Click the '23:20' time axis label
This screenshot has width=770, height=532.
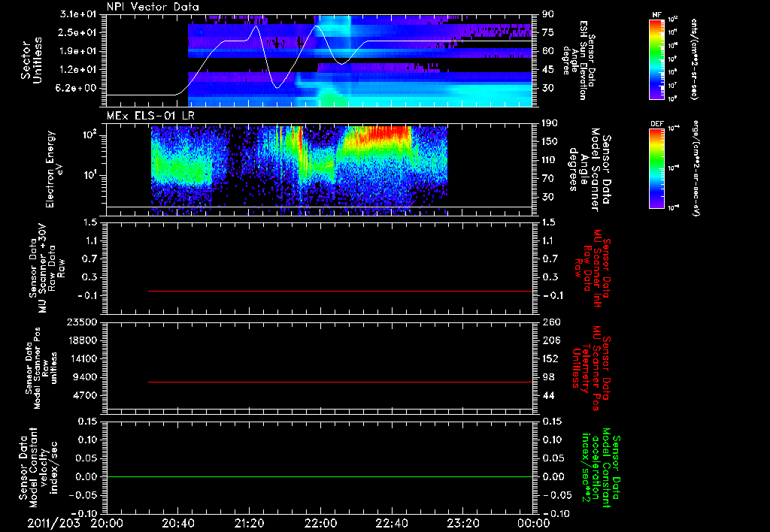(462, 523)
